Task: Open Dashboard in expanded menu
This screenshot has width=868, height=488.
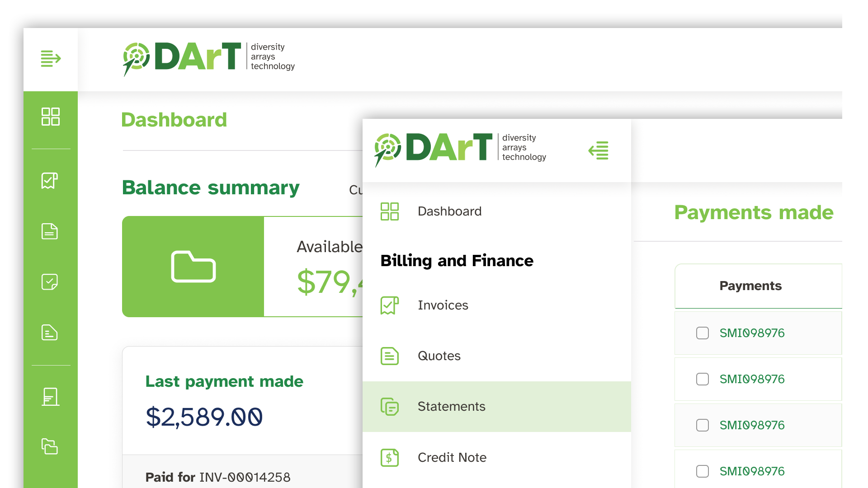Action: (x=496, y=211)
